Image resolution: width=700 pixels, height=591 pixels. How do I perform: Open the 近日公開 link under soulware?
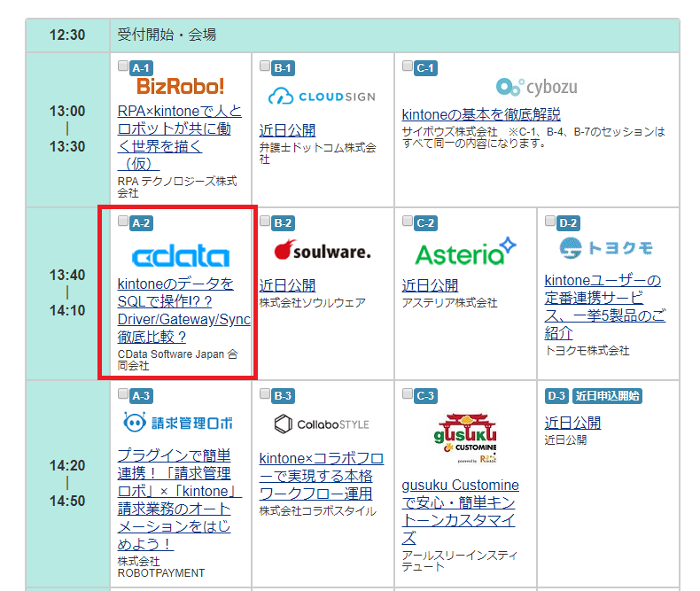point(287,285)
